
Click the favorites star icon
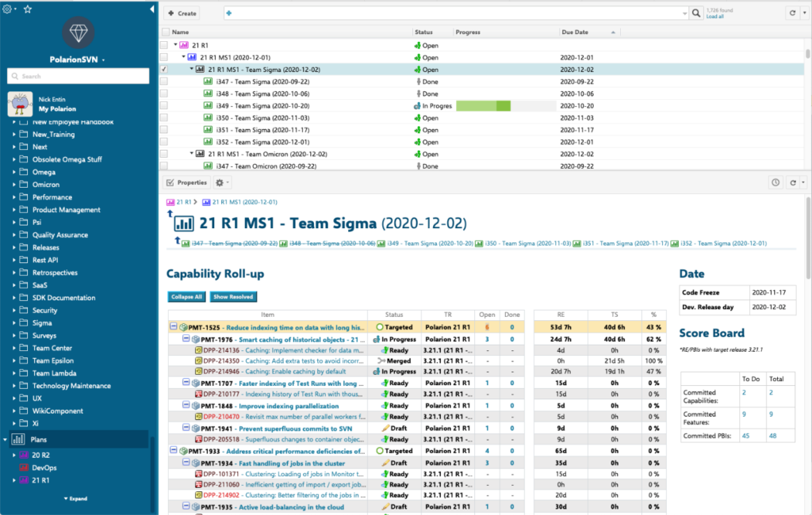(x=28, y=9)
